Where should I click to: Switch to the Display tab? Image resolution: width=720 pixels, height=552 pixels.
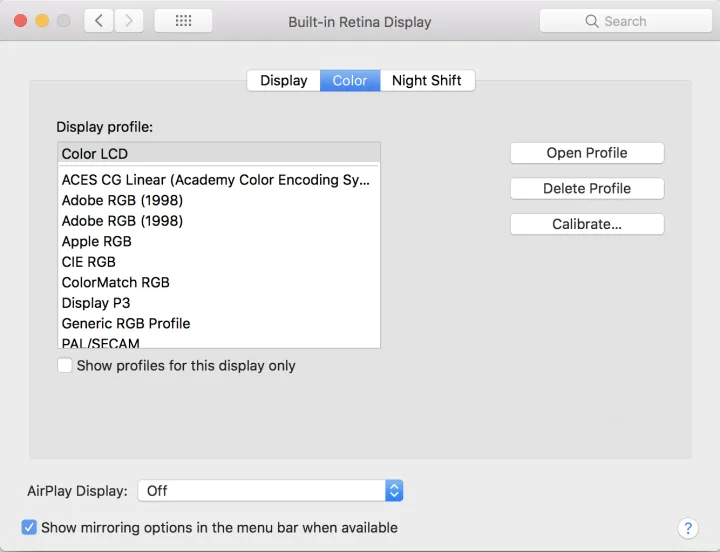click(x=283, y=81)
